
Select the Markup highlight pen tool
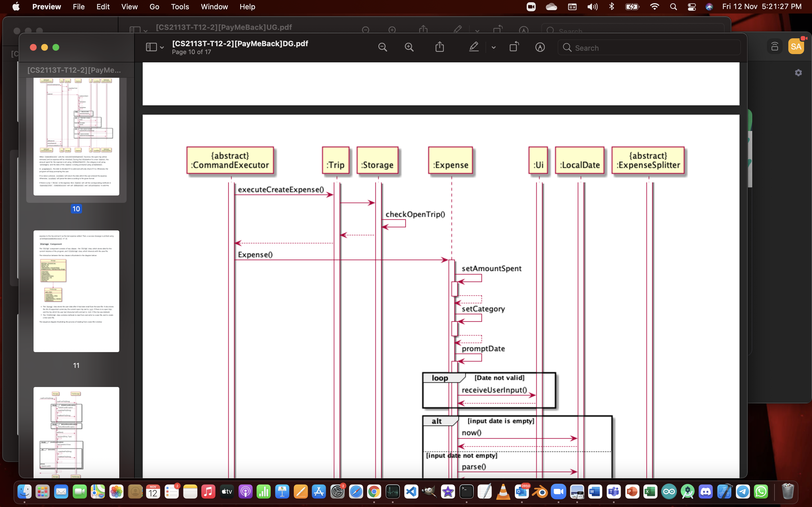click(473, 47)
